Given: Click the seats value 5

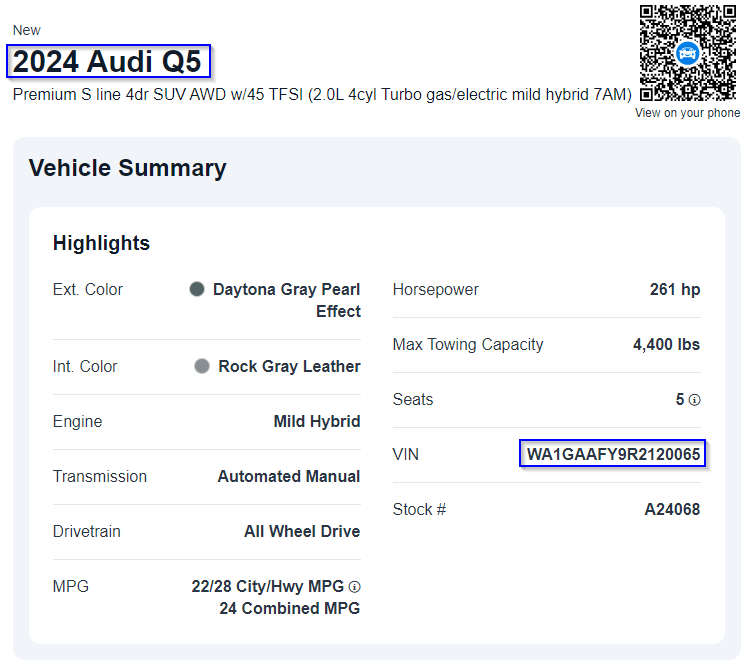Looking at the screenshot, I should pos(680,399).
